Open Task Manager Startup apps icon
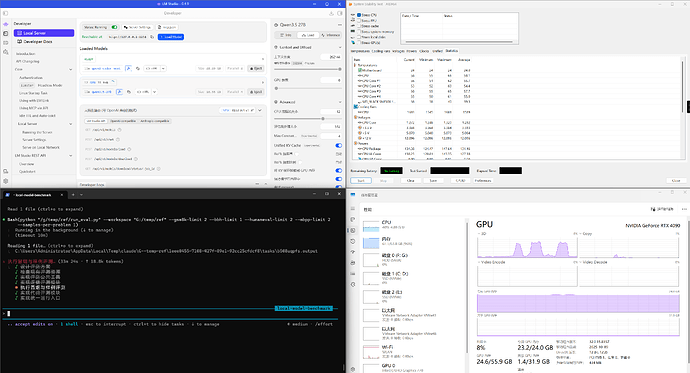Viewport: 690px width, 373px height. (353, 252)
